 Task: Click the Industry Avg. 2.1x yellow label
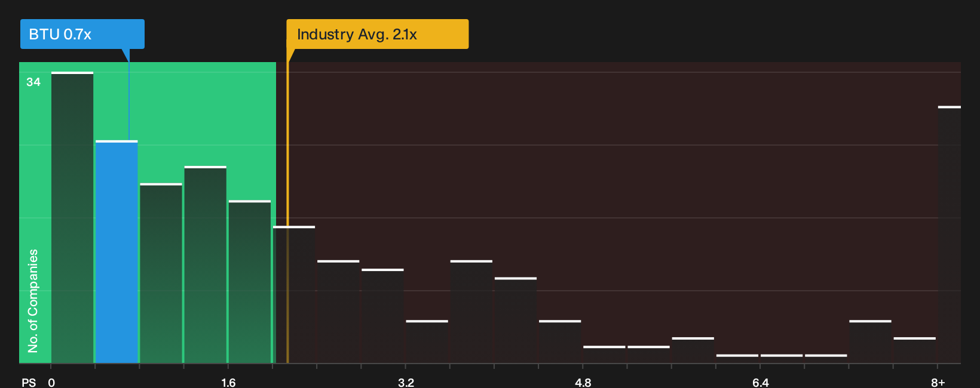tap(377, 34)
